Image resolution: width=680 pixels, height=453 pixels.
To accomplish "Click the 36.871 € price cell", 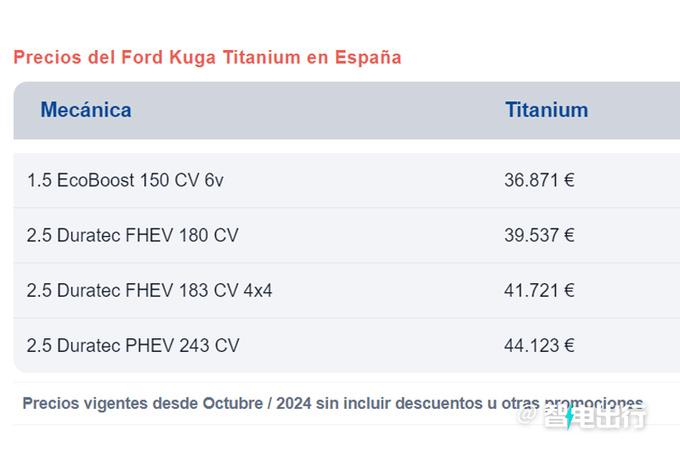I will click(539, 180).
